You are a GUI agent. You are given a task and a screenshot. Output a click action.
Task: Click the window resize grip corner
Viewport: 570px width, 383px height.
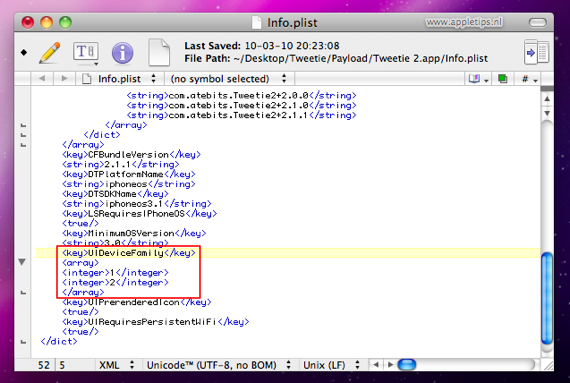coord(548,365)
